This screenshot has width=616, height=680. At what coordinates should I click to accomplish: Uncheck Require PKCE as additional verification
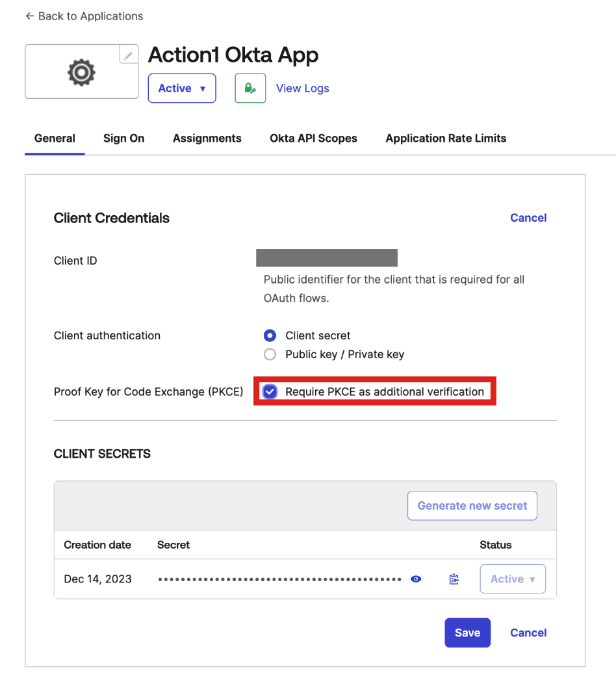pos(270,391)
